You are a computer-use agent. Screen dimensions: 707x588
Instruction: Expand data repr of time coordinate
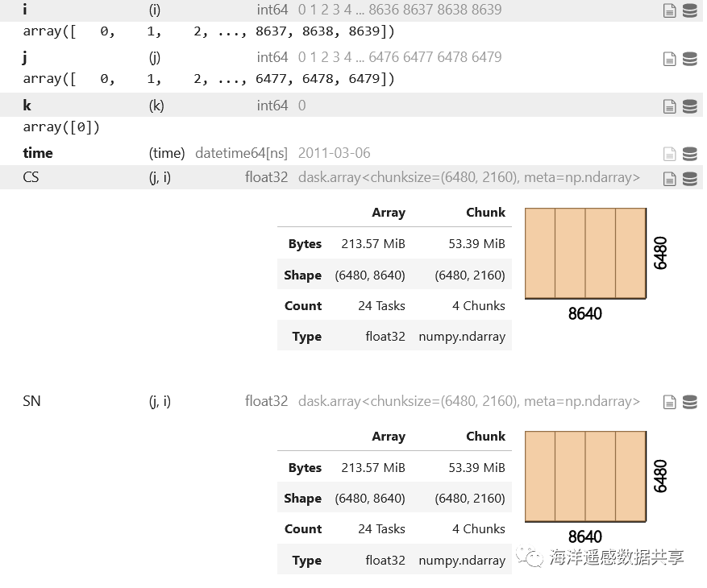tap(689, 154)
